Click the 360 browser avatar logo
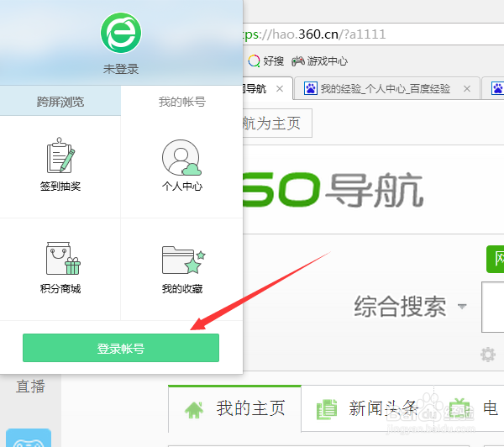The height and width of the screenshot is (447, 504). pos(121,33)
